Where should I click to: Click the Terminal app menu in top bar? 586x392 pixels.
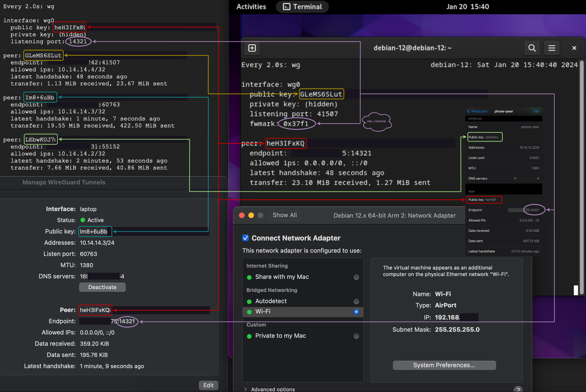click(302, 7)
